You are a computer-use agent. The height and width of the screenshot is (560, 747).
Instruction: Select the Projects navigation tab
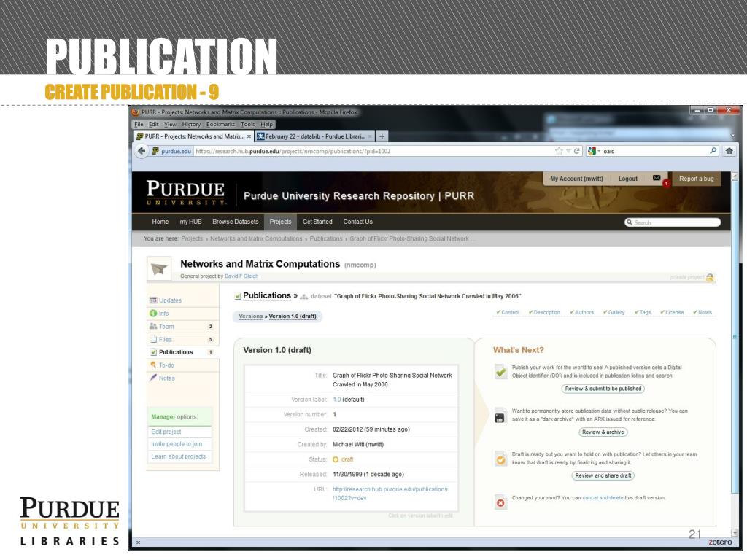pos(280,222)
